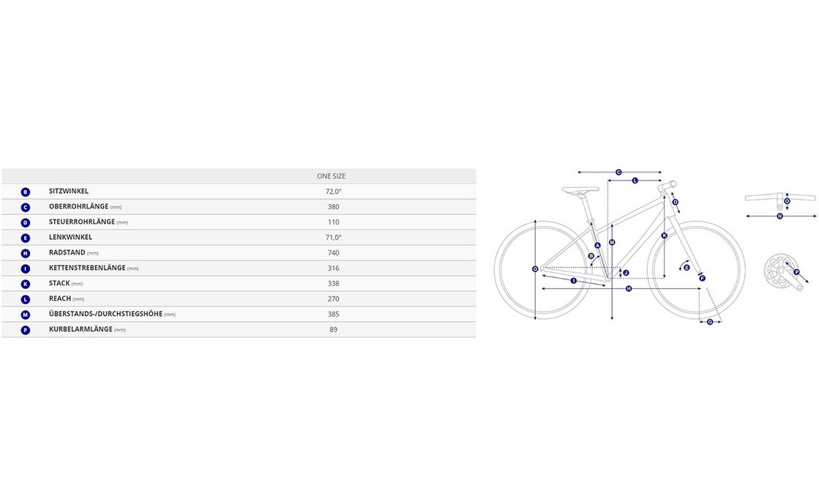Select the P badge next to Kurbelarmlänge
Screen dimensions: 819x504
(26, 330)
